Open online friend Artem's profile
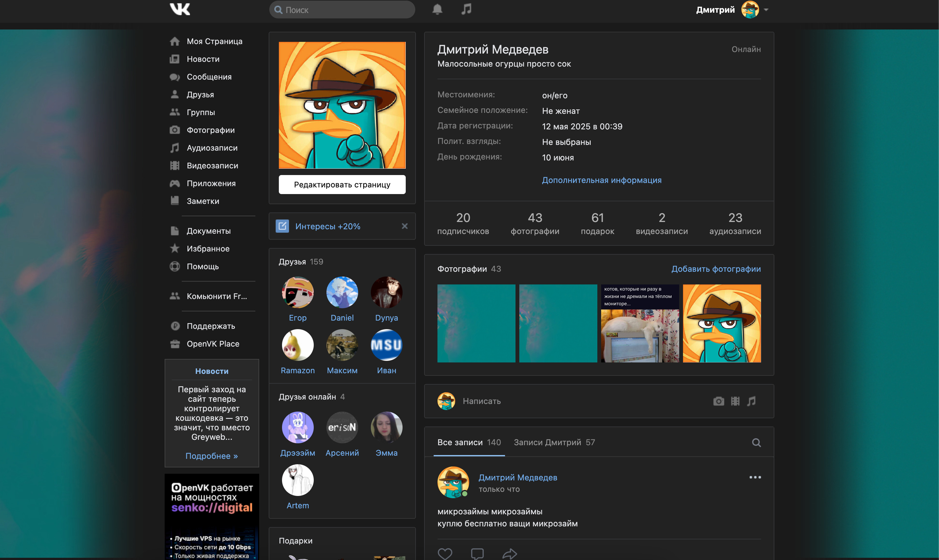 [x=298, y=487]
